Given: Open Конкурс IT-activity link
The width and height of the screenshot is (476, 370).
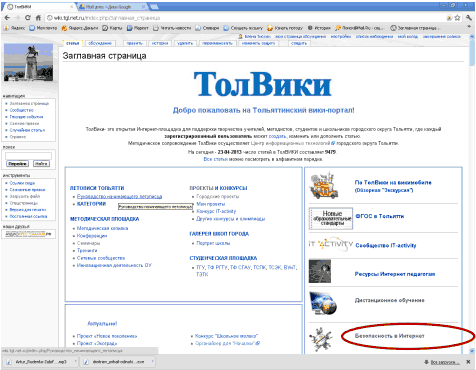Looking at the screenshot, I should [216, 211].
